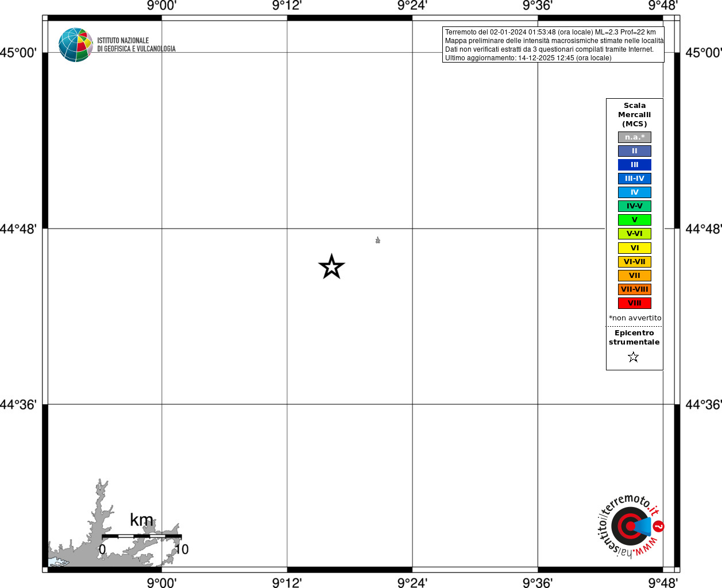The image size is (722, 588).
Task: Select the intensity VI yellow swatch
Action: tap(635, 248)
